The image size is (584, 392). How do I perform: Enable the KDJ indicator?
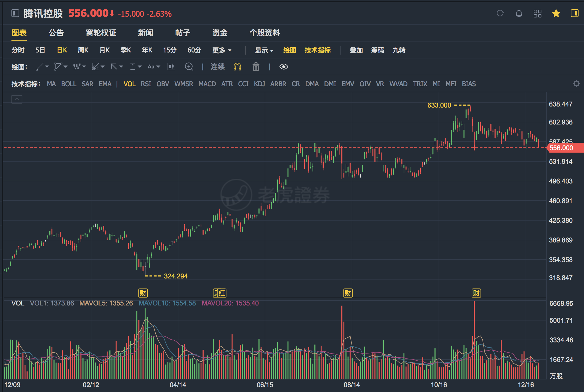259,84
